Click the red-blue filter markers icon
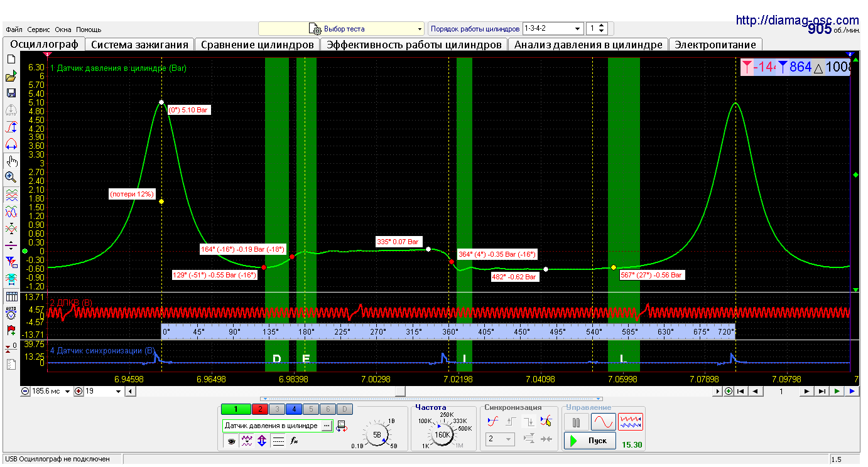The width and height of the screenshot is (868, 467). point(11,262)
